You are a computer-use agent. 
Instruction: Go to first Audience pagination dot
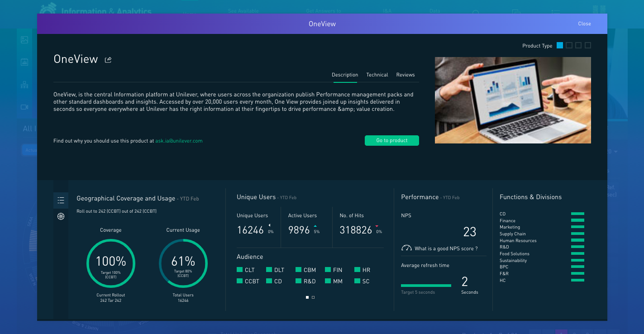[x=307, y=297]
